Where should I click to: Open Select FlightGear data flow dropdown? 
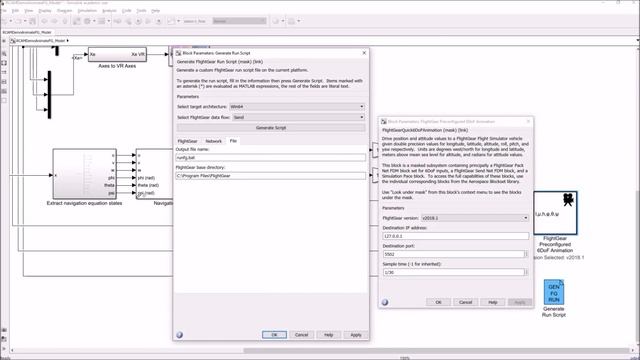298,117
